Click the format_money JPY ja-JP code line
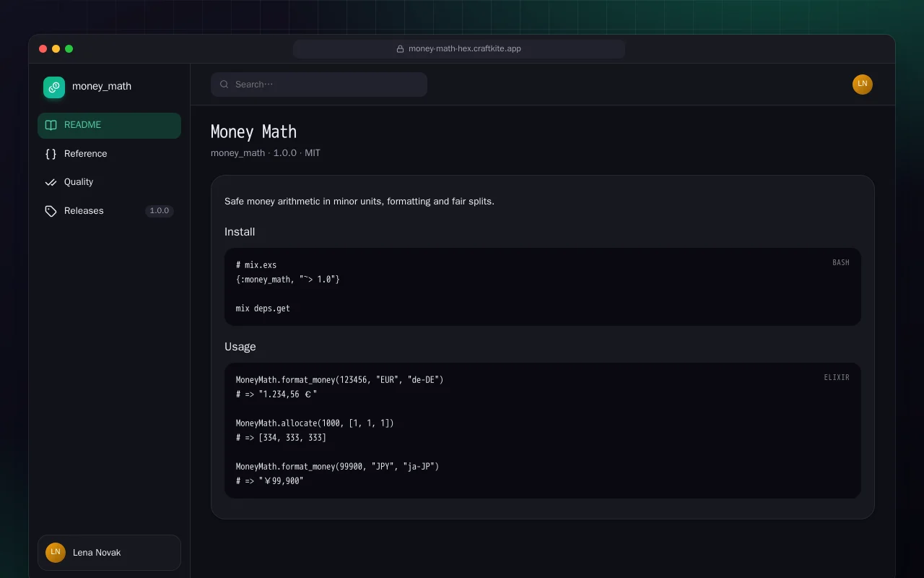This screenshot has width=924, height=578. click(338, 467)
